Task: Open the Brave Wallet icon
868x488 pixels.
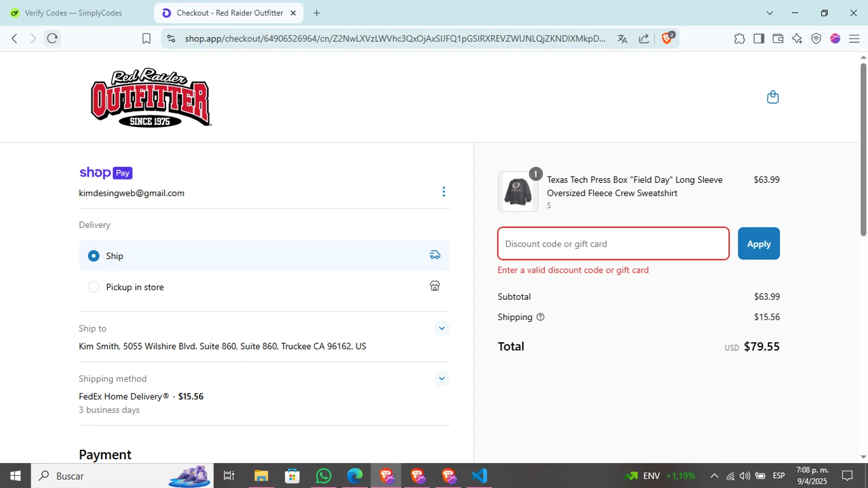Action: coord(778,39)
